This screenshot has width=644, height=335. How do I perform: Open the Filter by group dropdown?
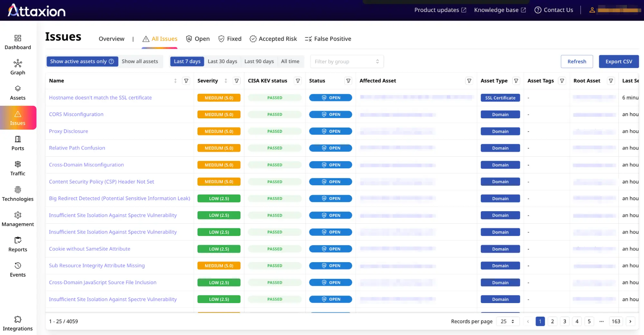[347, 62]
